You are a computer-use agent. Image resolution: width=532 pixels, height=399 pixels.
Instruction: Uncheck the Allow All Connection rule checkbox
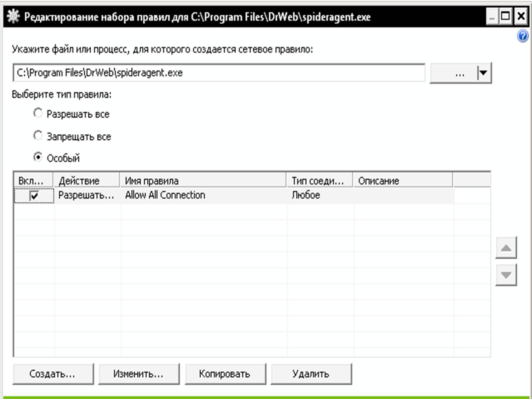(34, 196)
